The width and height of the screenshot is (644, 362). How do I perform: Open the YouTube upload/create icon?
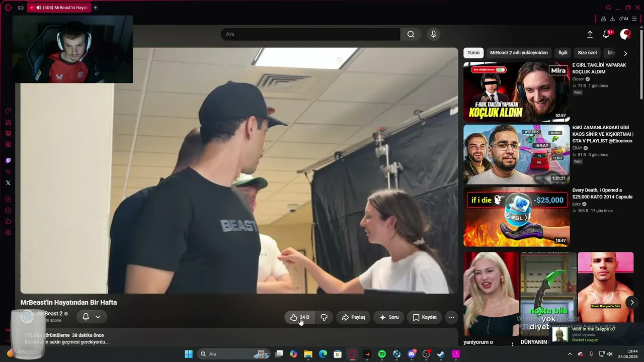pos(590,34)
